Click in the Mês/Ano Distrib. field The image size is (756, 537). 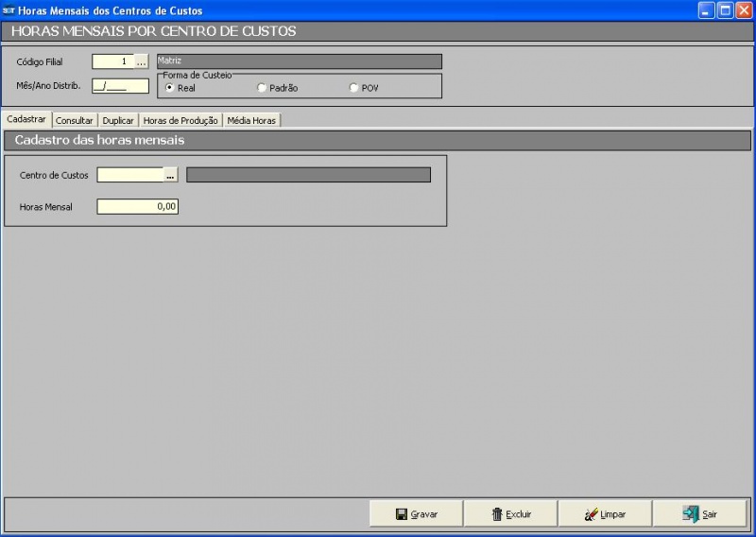pos(120,85)
